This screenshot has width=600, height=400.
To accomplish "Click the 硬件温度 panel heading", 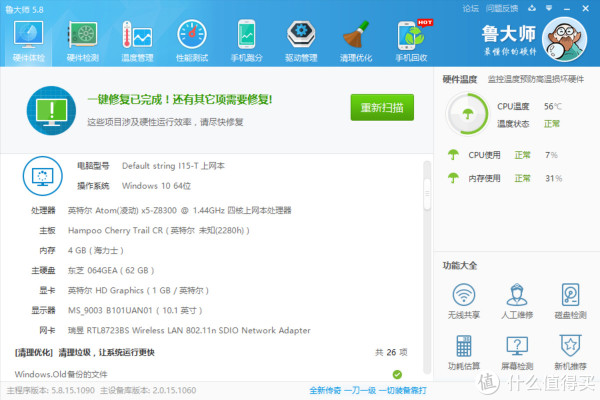I will point(460,79).
